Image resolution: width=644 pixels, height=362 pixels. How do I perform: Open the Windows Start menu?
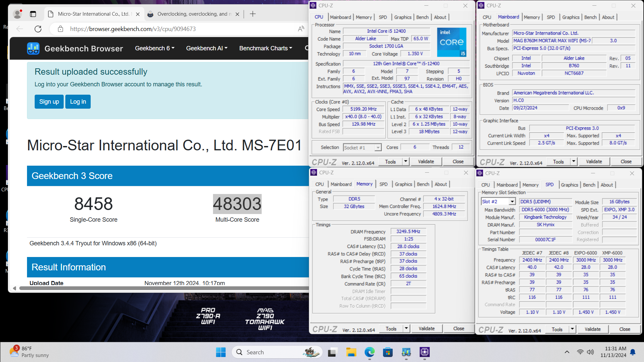(x=221, y=352)
